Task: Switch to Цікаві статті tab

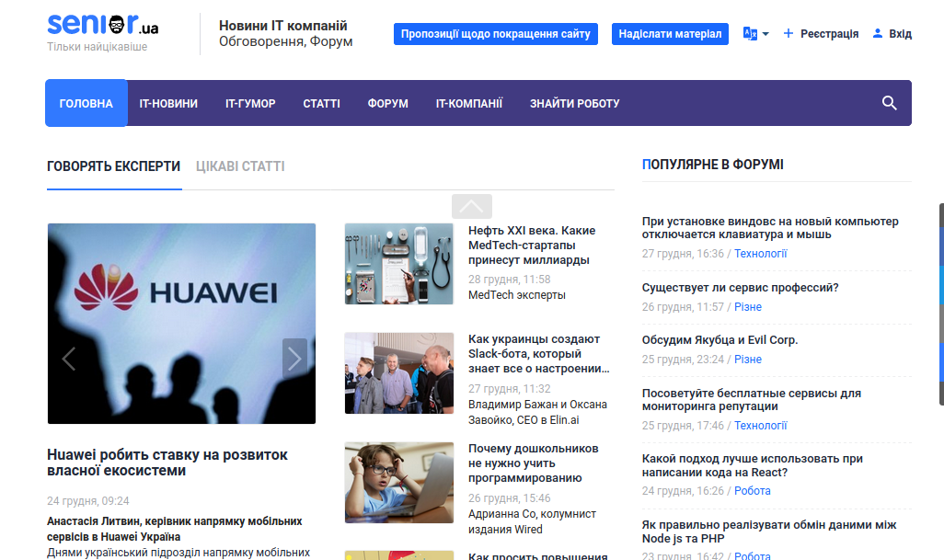Action: click(x=240, y=166)
